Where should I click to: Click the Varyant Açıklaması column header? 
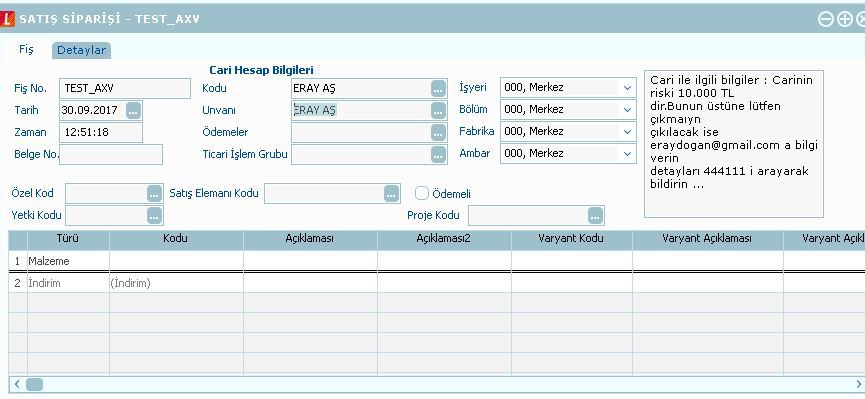(707, 239)
